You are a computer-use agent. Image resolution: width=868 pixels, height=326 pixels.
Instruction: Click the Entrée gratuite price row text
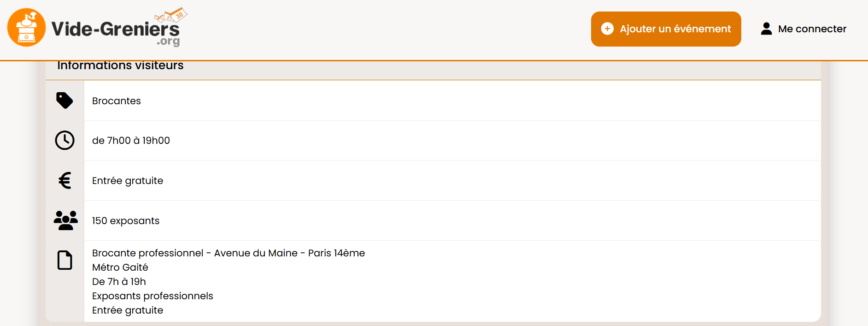click(128, 181)
